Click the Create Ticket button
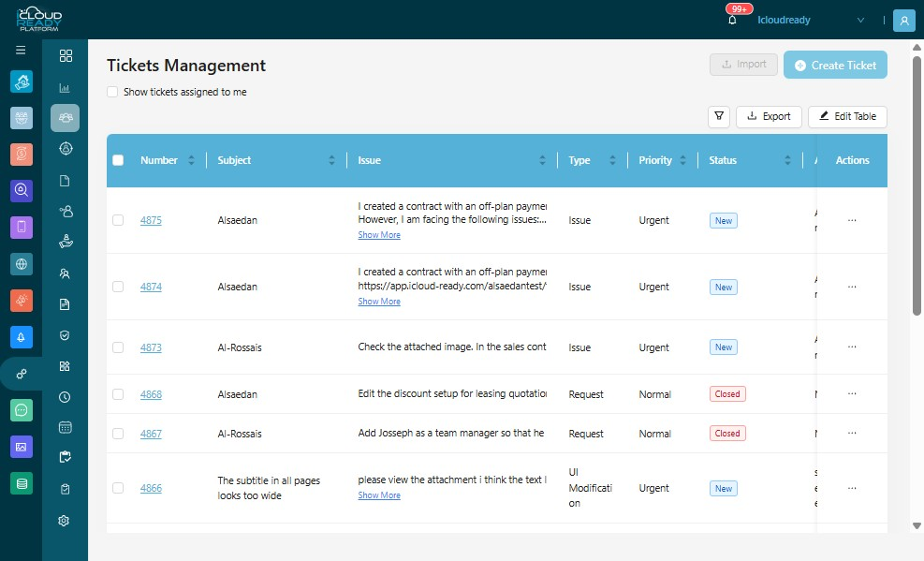924x561 pixels. click(x=835, y=65)
